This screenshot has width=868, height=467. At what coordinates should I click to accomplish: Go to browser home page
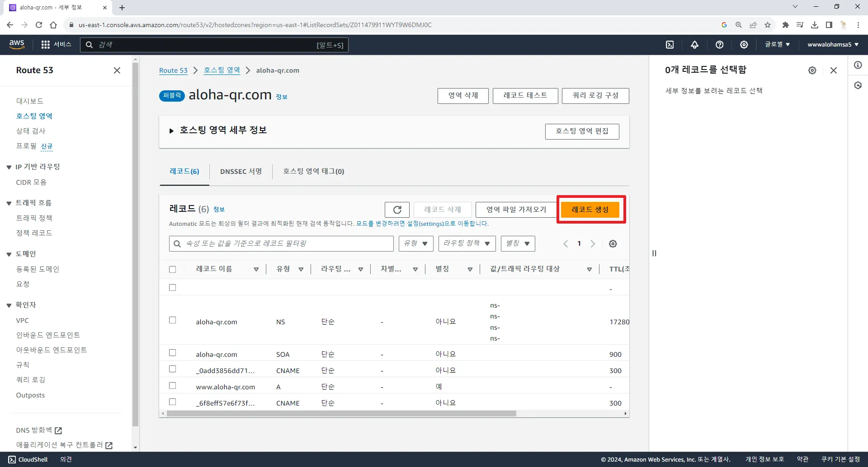53,25
